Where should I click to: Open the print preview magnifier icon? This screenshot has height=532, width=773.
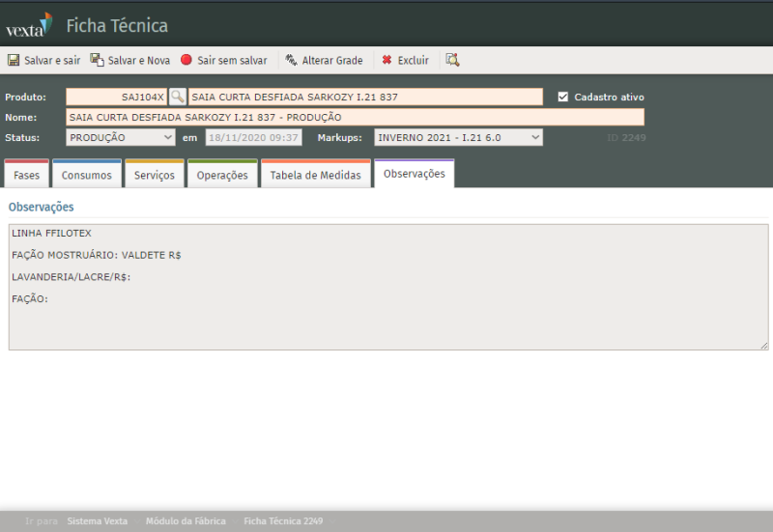tap(452, 60)
